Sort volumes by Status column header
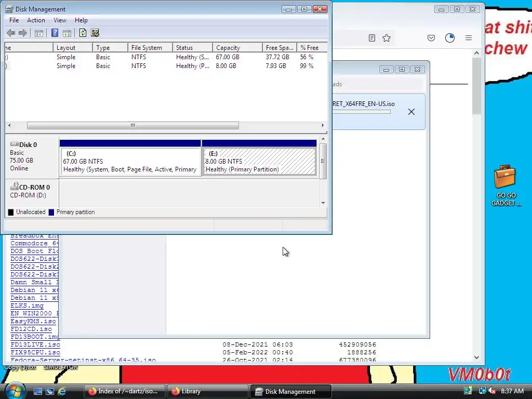The width and height of the screenshot is (532, 399). click(193, 47)
